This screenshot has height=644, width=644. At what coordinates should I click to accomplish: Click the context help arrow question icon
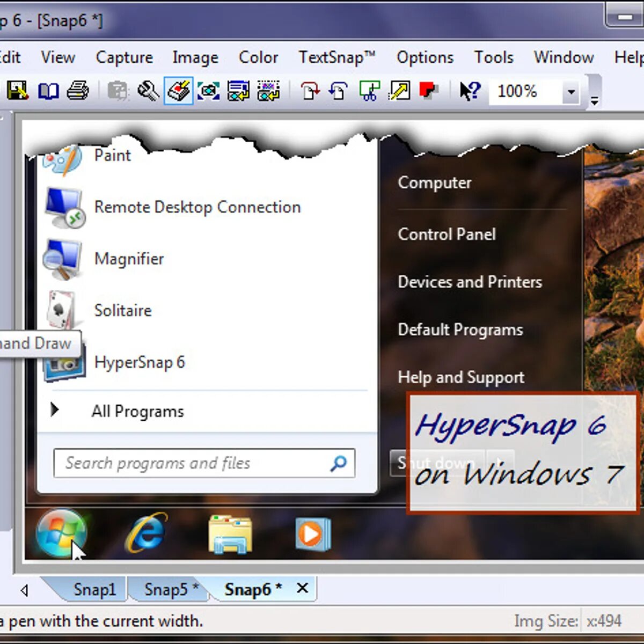pos(470,91)
